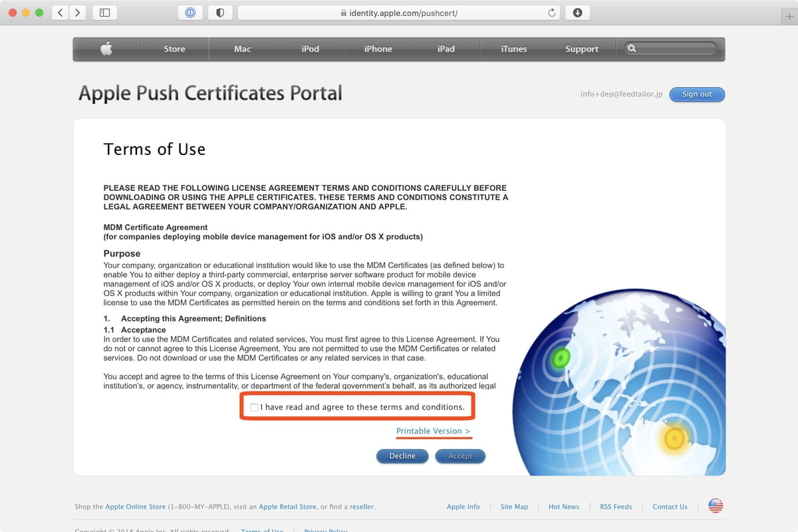Click the search magnifier icon in nav bar

coord(632,49)
